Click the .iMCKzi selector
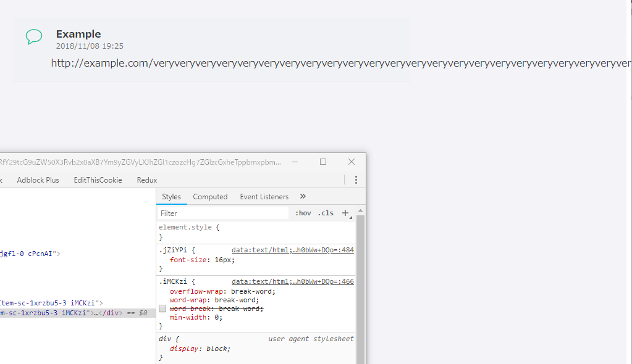The image size is (632, 364). click(x=173, y=281)
